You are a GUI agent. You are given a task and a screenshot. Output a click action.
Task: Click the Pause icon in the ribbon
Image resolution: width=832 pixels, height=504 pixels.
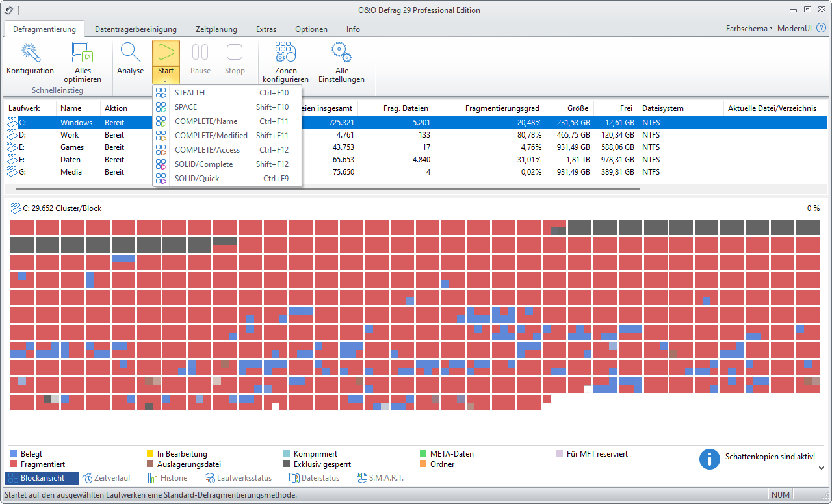pyautogui.click(x=200, y=53)
